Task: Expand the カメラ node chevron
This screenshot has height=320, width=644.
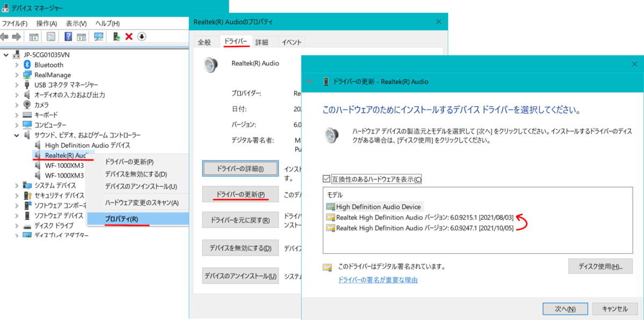Action: (x=17, y=105)
